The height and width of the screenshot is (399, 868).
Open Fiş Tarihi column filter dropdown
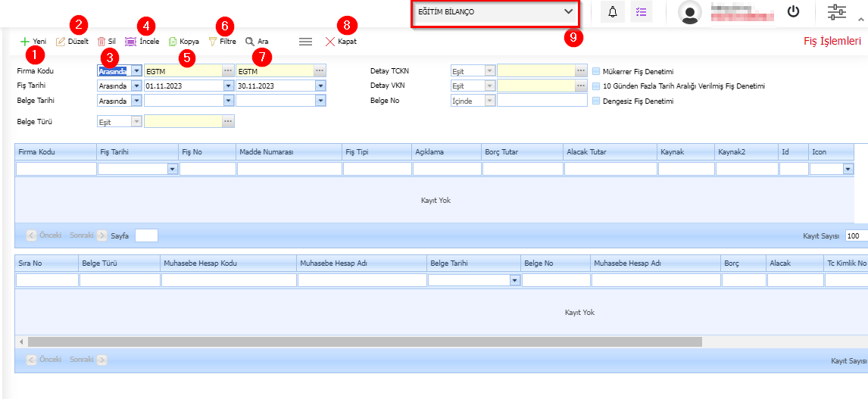tap(172, 169)
